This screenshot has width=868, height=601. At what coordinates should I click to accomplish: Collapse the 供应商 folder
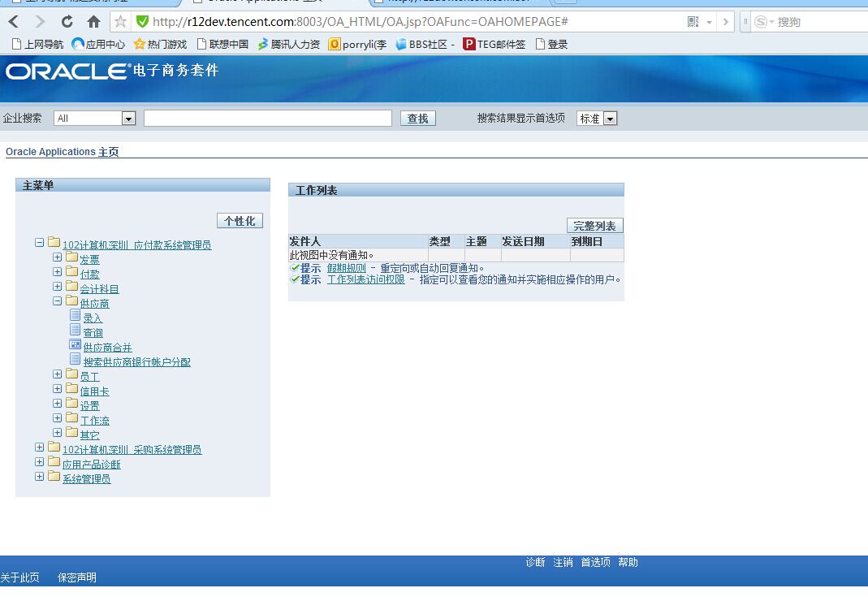tap(56, 302)
